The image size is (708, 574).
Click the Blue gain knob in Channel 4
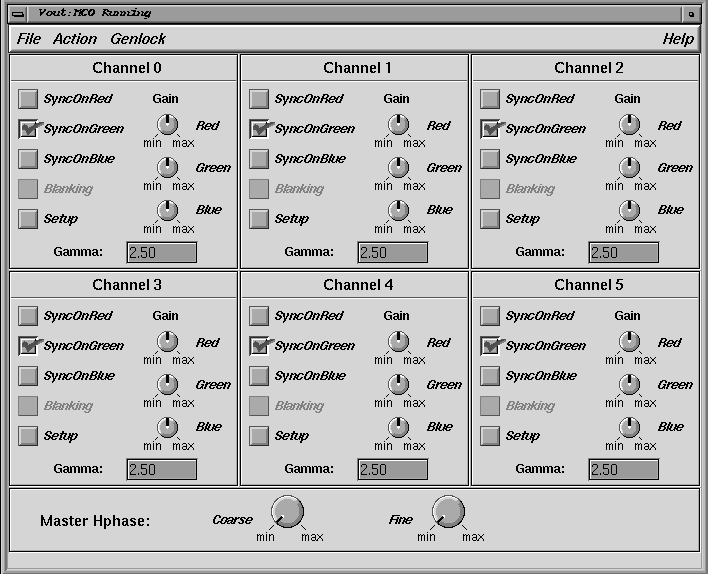click(x=398, y=428)
